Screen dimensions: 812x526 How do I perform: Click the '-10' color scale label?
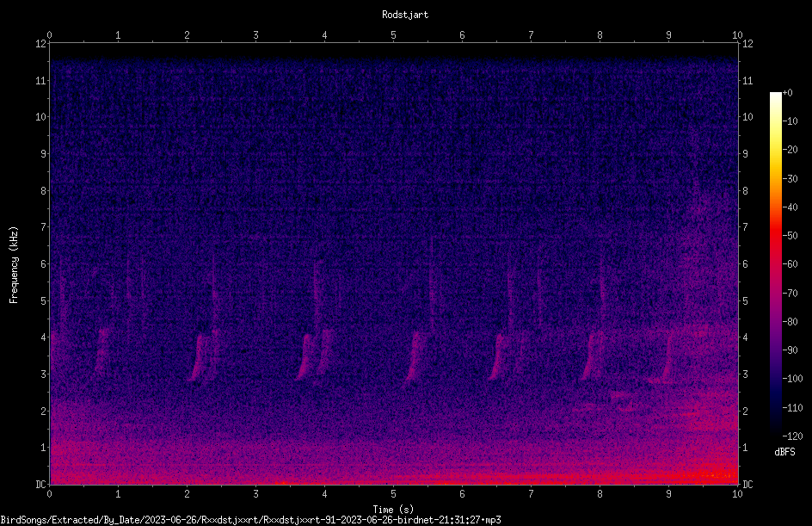[790, 121]
